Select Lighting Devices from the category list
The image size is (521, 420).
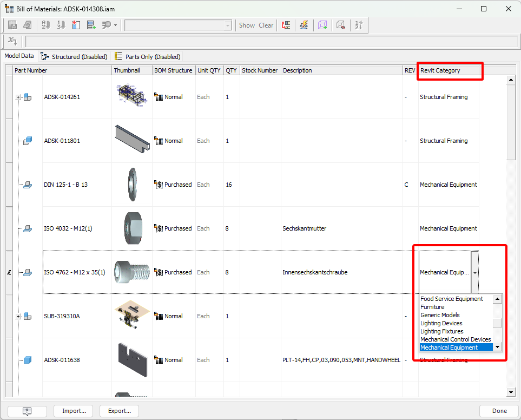click(x=441, y=323)
